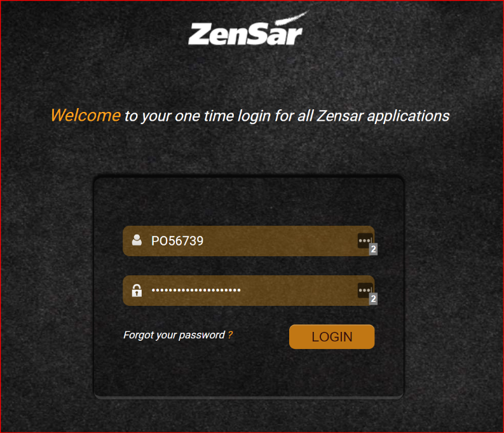Click the swoosh above the Zensar logo
Viewport: 504px width, 433px height.
tap(292, 18)
